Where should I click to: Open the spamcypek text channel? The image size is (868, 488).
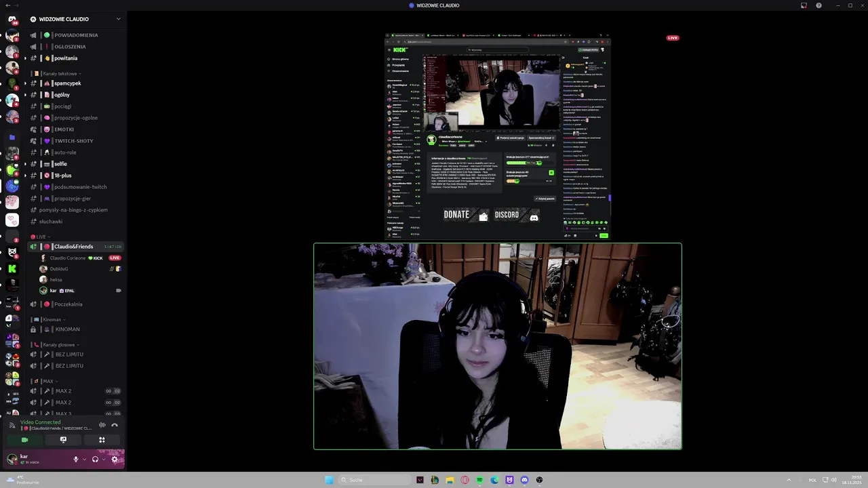point(75,83)
